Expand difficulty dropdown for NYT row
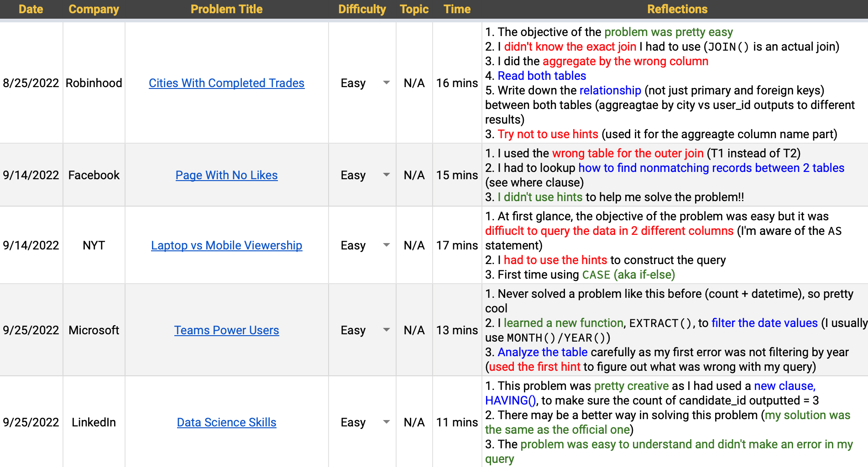Screen dimensions: 868x467 tap(386, 245)
